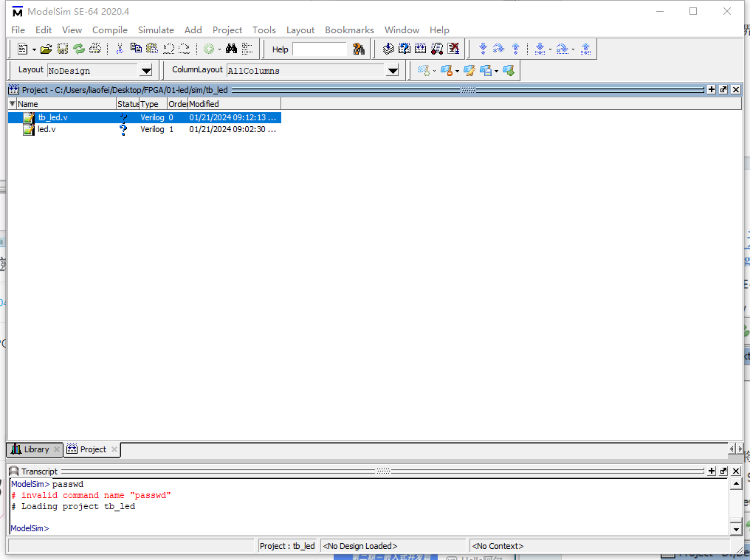The width and height of the screenshot is (750, 560).
Task: Click the ModelSim> command prompt line
Action: [30, 528]
